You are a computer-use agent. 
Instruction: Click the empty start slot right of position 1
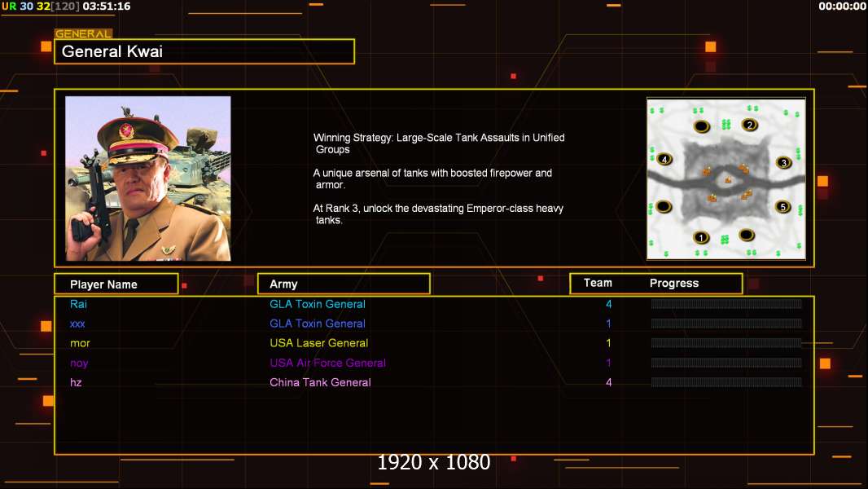point(746,235)
